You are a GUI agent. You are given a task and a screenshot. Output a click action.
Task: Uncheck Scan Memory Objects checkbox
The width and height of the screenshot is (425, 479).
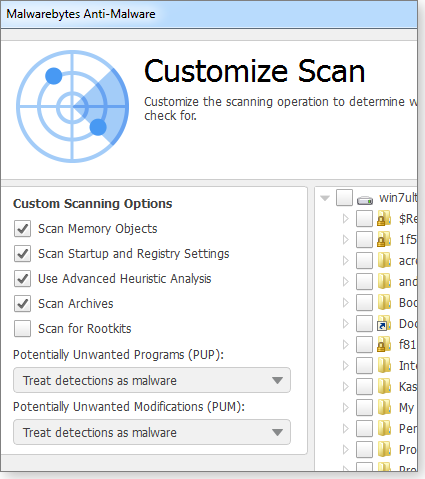pyautogui.click(x=22, y=229)
